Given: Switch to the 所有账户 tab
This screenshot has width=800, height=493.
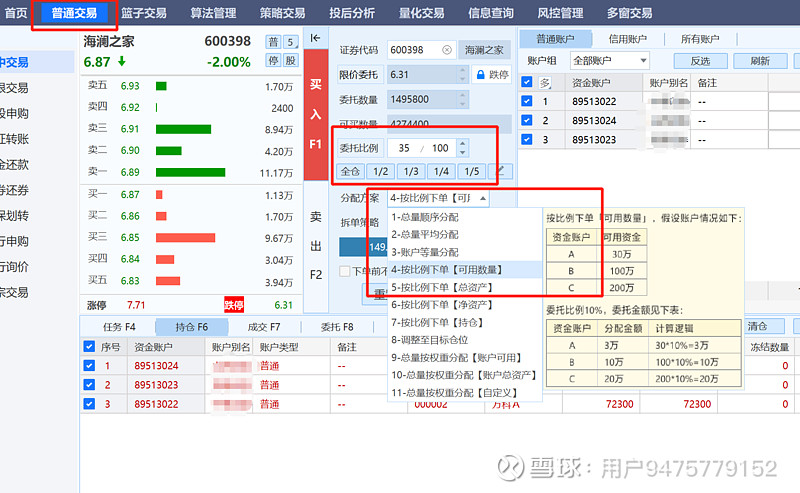Looking at the screenshot, I should (x=700, y=39).
